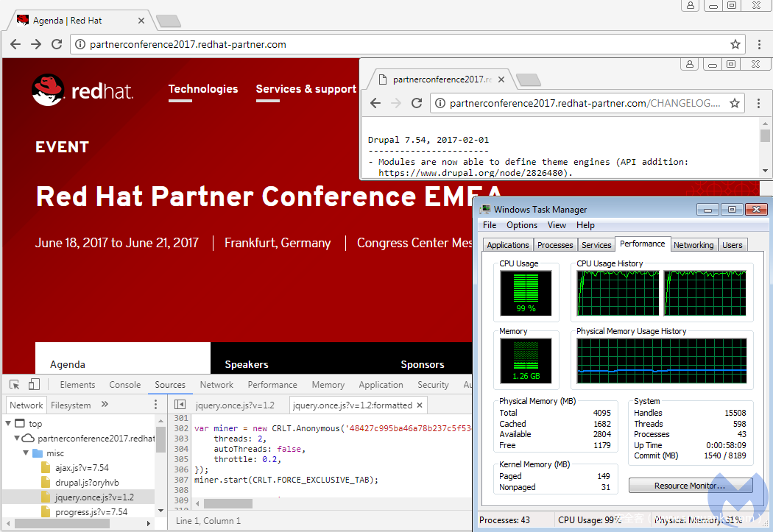This screenshot has width=773, height=532.
Task: Reload the Agenda Red Hat page
Action: [x=57, y=44]
